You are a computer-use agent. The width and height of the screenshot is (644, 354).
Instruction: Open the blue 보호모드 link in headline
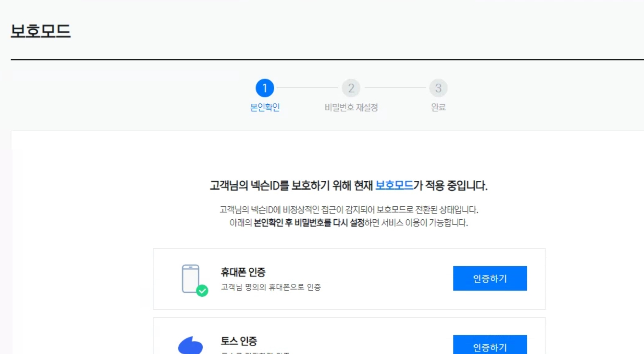point(394,185)
